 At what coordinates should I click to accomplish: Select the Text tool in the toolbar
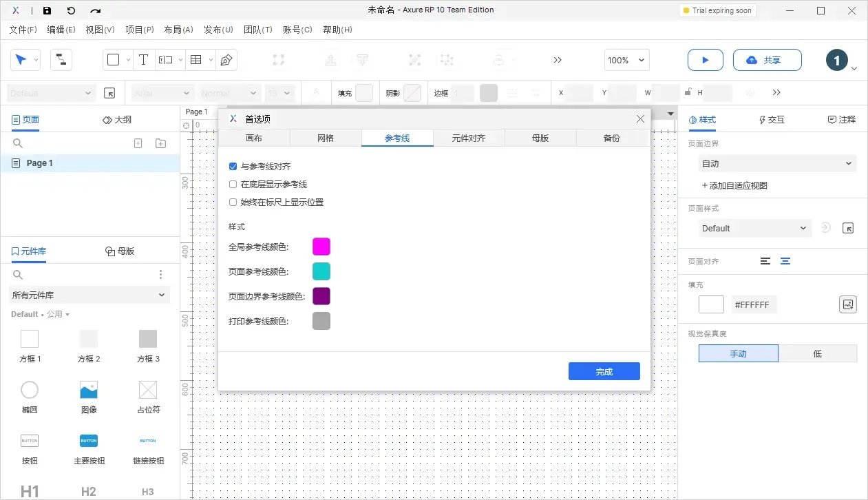pyautogui.click(x=143, y=60)
